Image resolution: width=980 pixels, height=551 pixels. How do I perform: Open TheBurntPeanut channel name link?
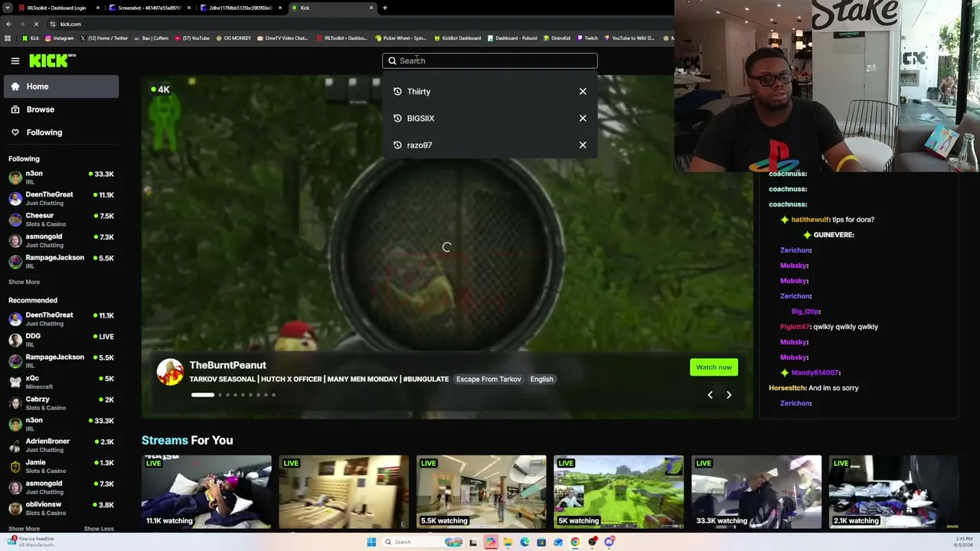click(x=227, y=365)
